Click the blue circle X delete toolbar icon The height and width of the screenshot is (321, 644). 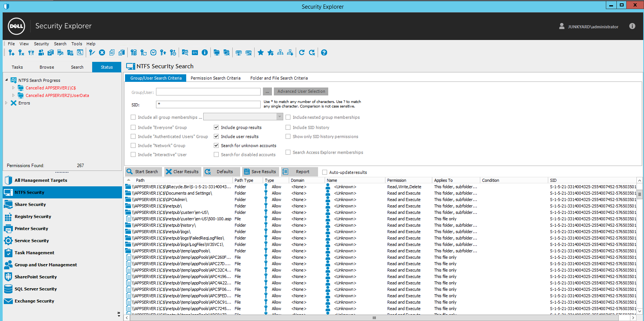(x=102, y=53)
